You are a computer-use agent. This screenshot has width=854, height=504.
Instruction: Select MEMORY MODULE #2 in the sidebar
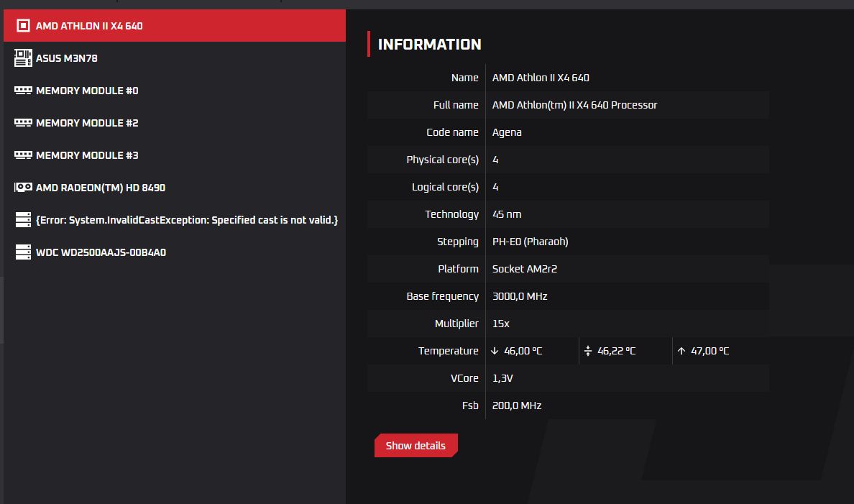point(174,123)
